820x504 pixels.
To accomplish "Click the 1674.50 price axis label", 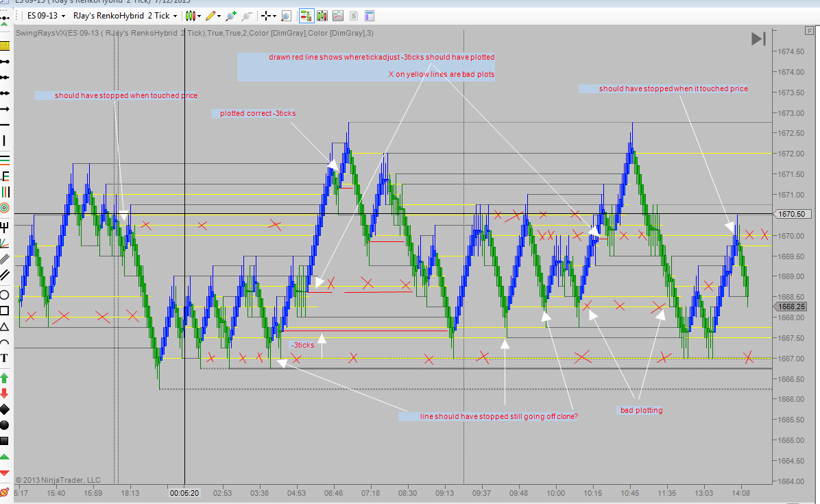I will coord(791,51).
